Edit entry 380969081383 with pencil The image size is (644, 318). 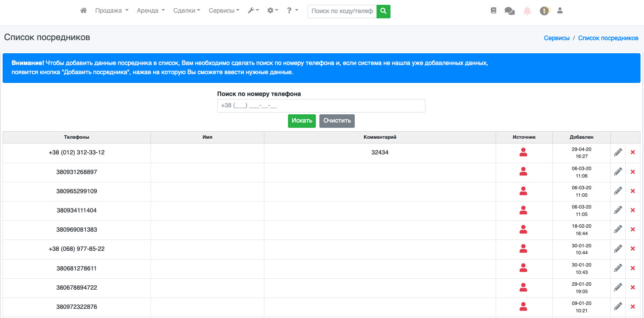[x=618, y=229]
